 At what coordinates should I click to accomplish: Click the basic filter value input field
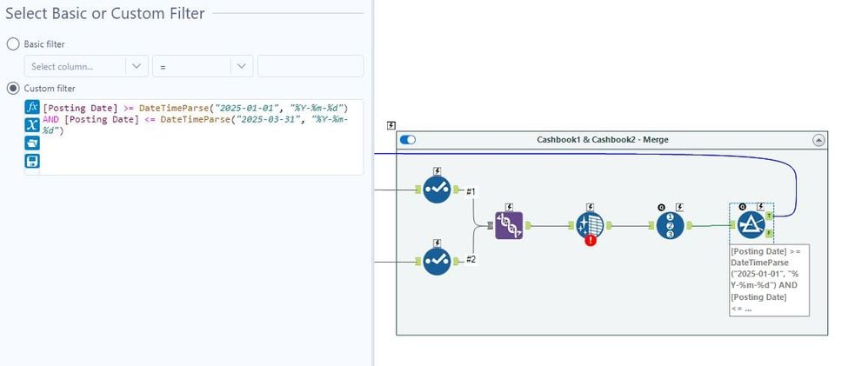pyautogui.click(x=310, y=66)
